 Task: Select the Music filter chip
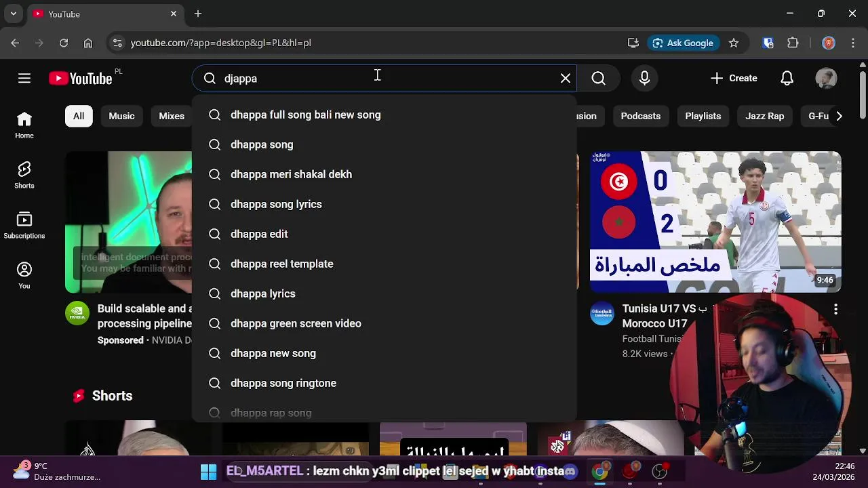[x=121, y=116]
